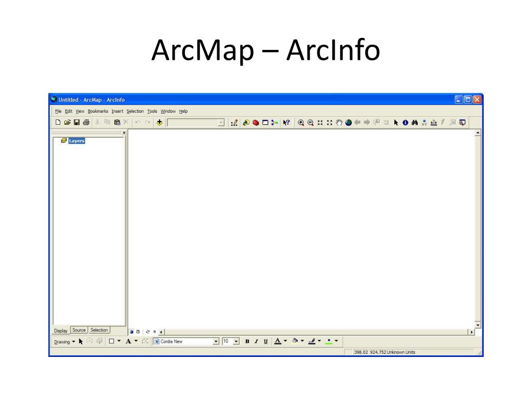Image resolution: width=532 pixels, height=399 pixels.
Task: Create a new map document
Action: pyautogui.click(x=58, y=123)
